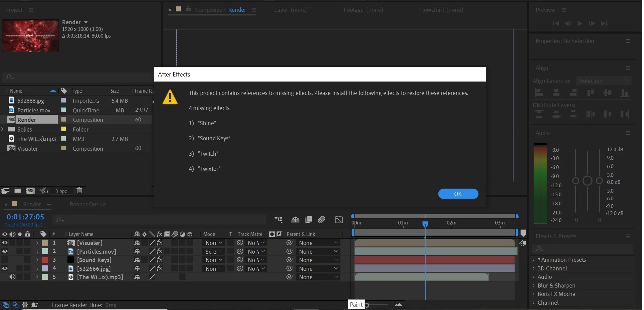
Task: Click the Align Left icon
Action: tap(539, 93)
